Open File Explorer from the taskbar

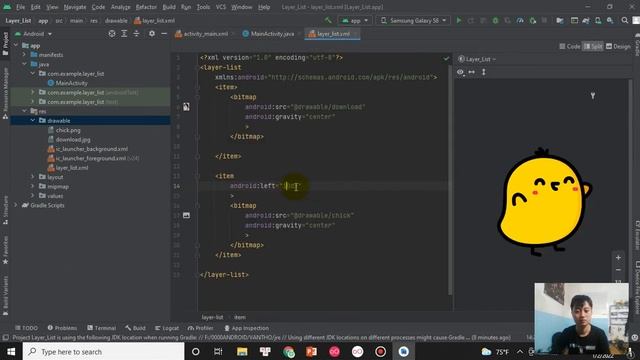tap(242, 351)
